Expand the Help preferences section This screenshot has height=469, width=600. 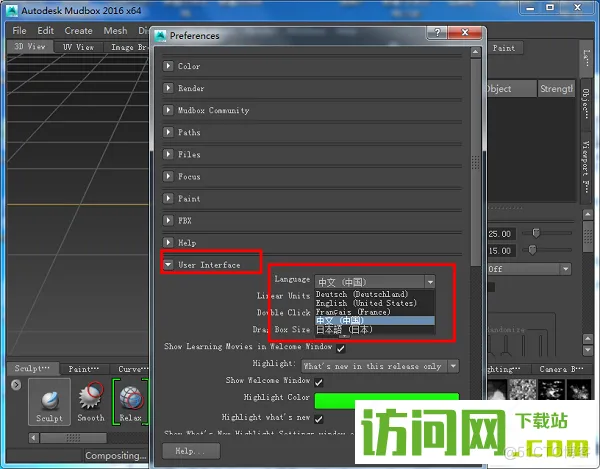(x=168, y=243)
